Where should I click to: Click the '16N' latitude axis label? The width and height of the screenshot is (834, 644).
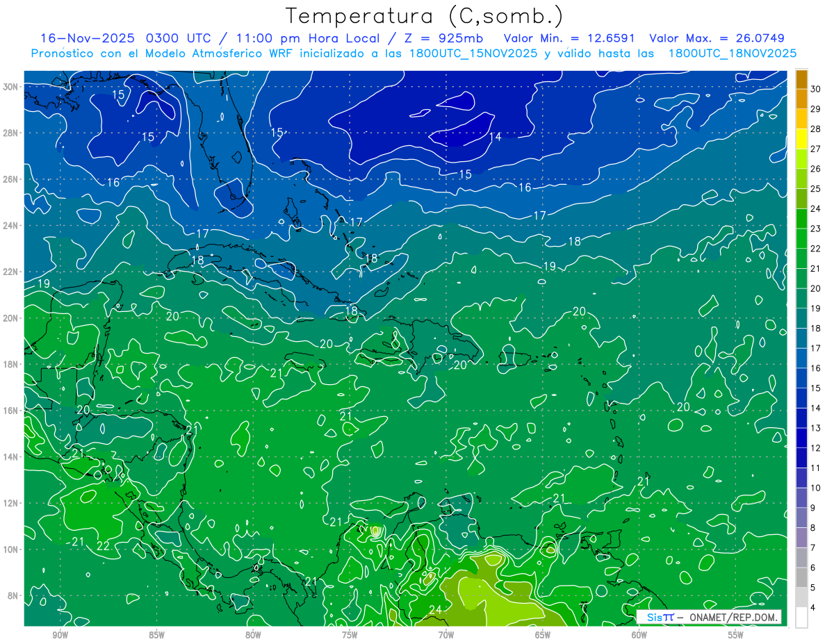pos(12,411)
